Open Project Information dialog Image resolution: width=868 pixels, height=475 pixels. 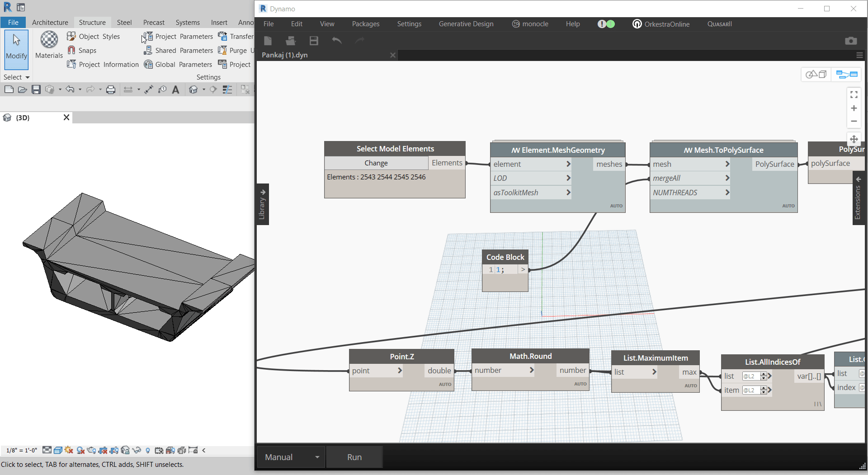tap(103, 64)
